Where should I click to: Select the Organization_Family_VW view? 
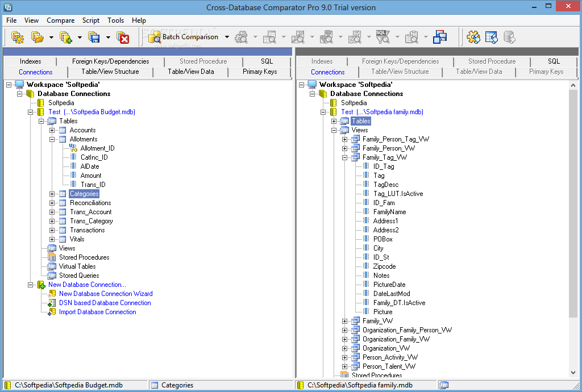click(396, 339)
